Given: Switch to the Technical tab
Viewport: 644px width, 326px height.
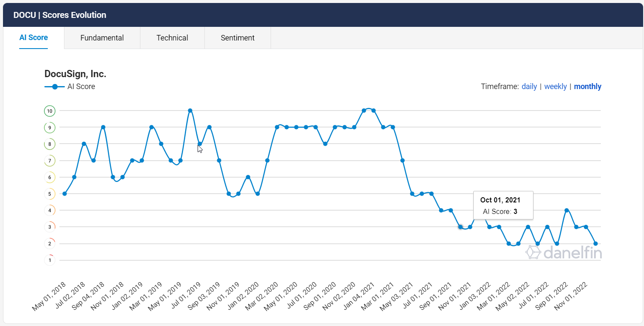Looking at the screenshot, I should (x=172, y=38).
